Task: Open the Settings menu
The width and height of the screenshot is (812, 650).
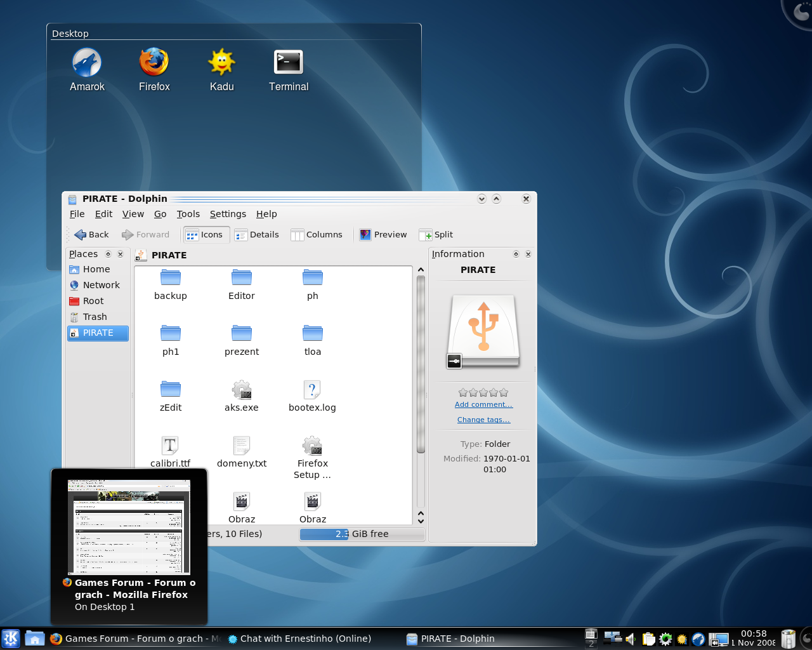Action: (x=228, y=214)
